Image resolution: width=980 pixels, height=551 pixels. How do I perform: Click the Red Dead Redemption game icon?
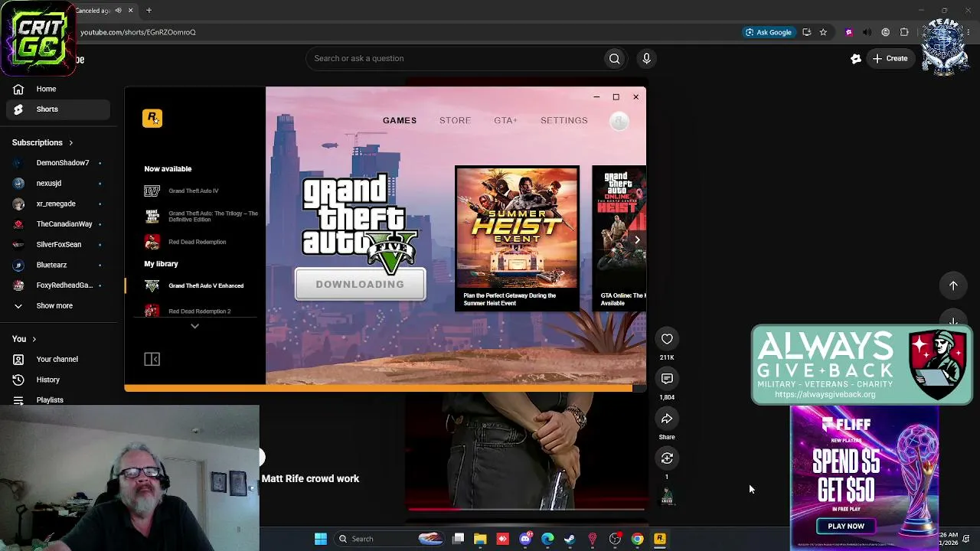tap(152, 242)
